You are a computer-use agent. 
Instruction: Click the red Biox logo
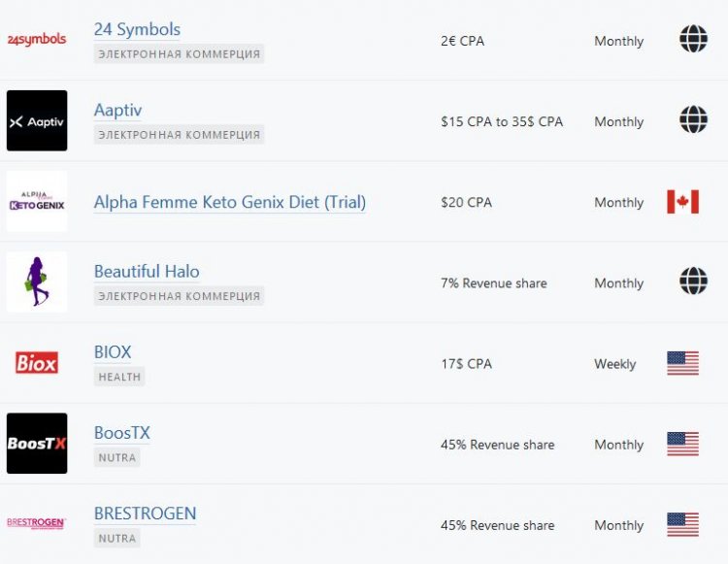37,363
